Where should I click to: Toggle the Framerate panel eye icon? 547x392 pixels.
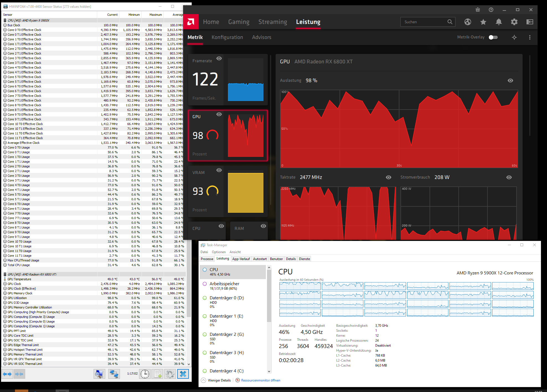pos(219,58)
